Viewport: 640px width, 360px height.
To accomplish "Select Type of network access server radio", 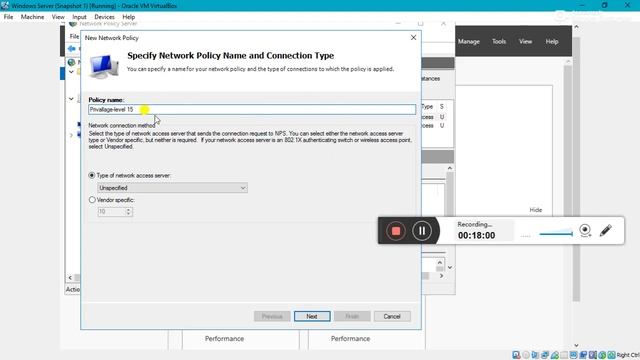I will (x=92, y=175).
